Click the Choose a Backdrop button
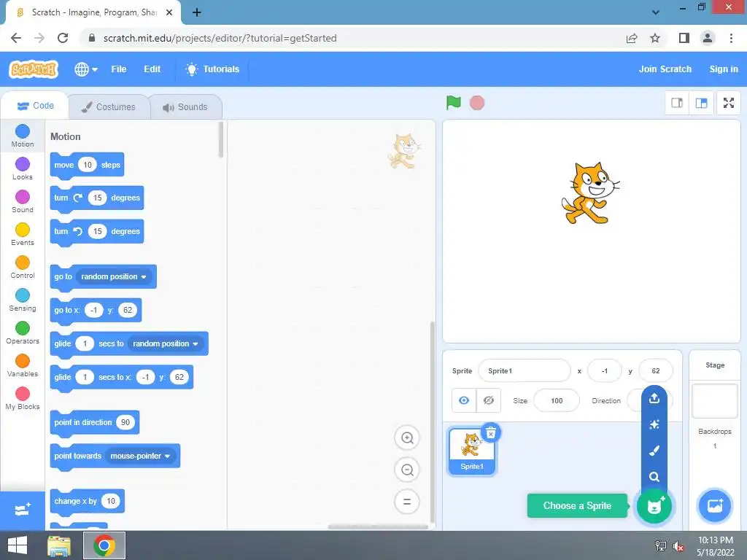Viewport: 747px width, 560px height. coord(715,506)
